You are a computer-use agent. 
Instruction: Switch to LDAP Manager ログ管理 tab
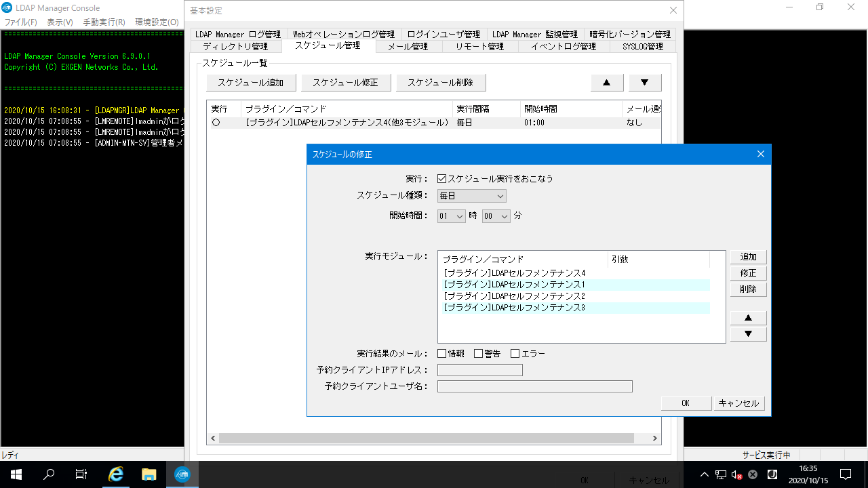pyautogui.click(x=238, y=34)
